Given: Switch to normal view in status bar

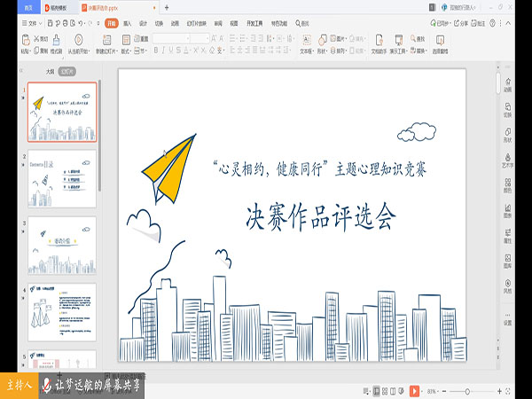Looking at the screenshot, I should 376,391.
